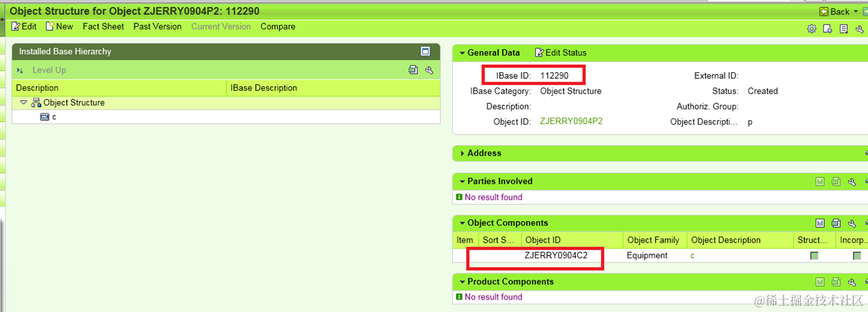The image size is (868, 312).
Task: Click the IBase ID value 112290
Action: [554, 76]
